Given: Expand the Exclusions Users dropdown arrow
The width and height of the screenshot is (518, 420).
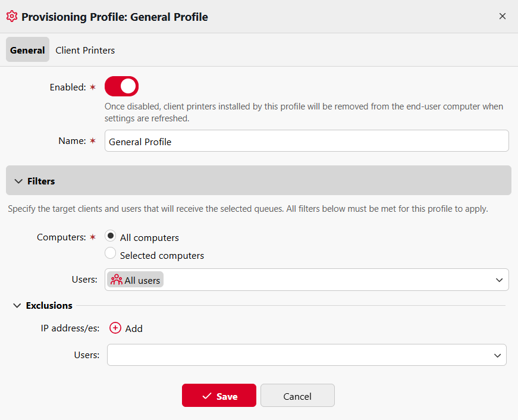Looking at the screenshot, I should (x=497, y=355).
